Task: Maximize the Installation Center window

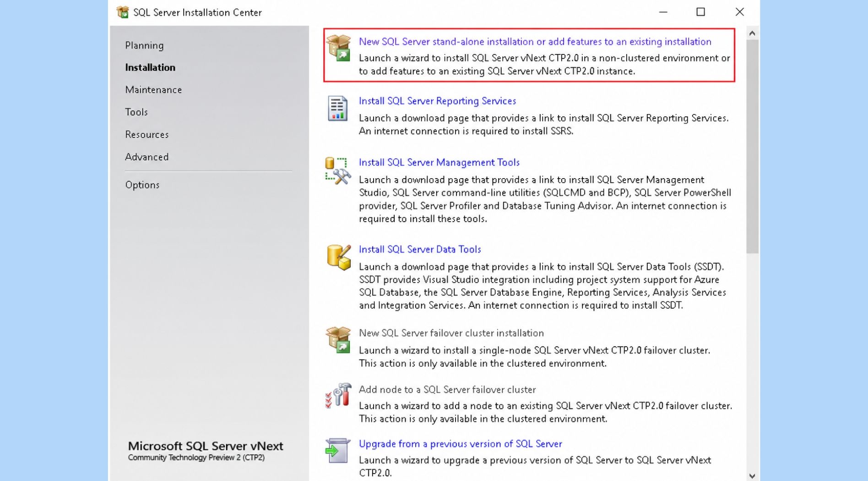Action: point(700,12)
